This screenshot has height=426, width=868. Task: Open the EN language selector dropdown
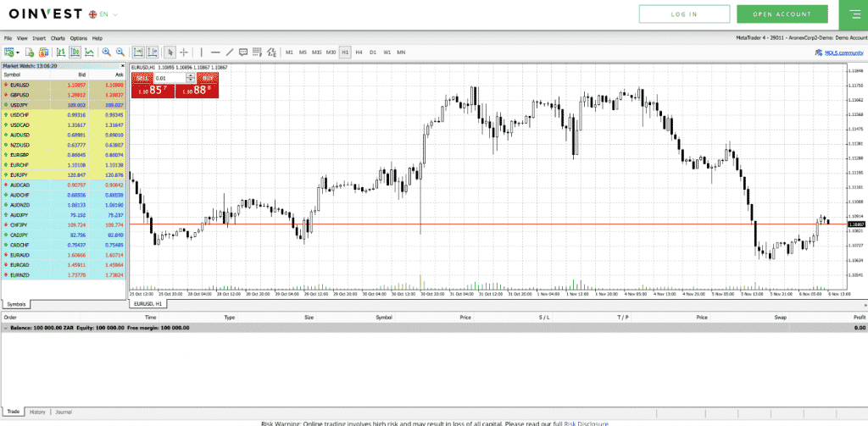[x=103, y=14]
